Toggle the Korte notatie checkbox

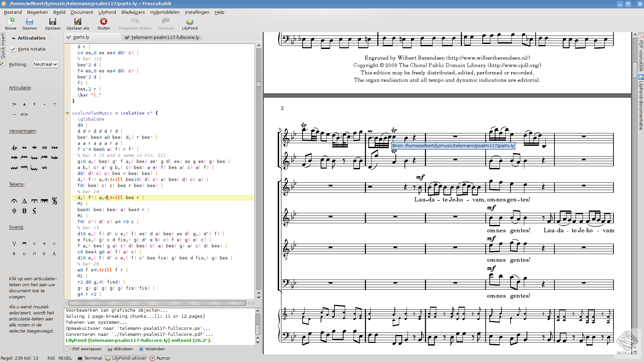(13, 49)
